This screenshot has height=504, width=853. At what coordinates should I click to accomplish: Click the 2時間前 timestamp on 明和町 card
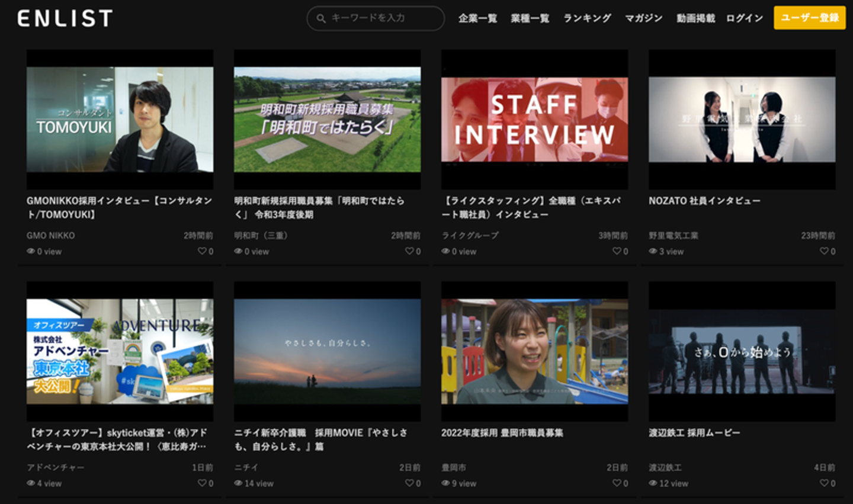(406, 236)
